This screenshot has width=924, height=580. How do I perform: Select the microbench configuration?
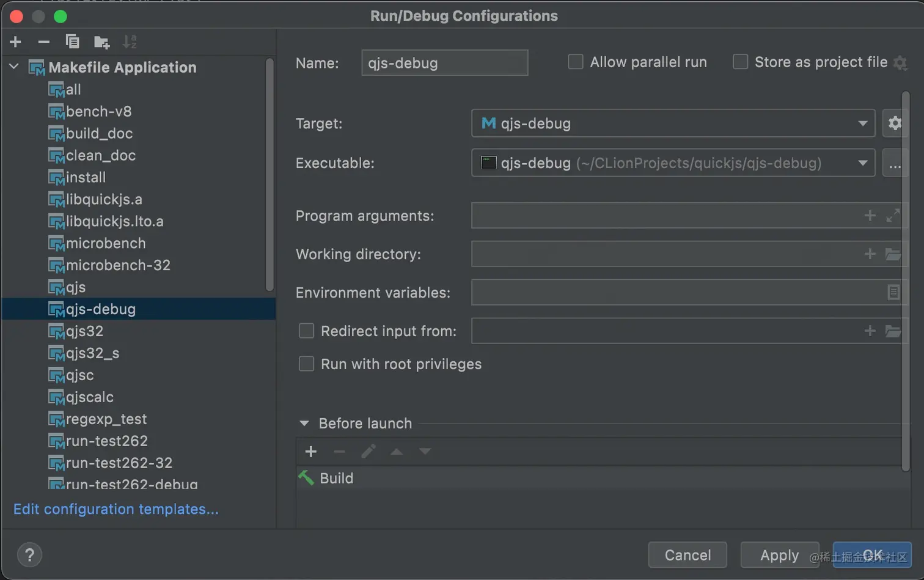point(106,243)
